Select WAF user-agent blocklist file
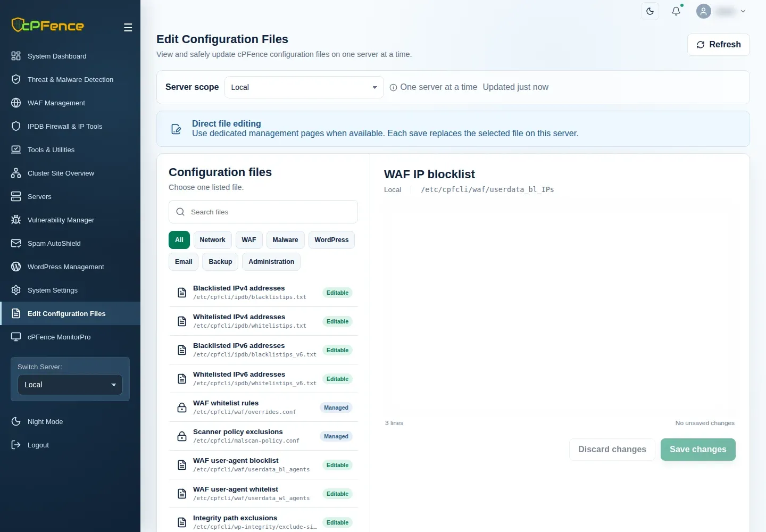This screenshot has height=532, width=766. point(263,465)
